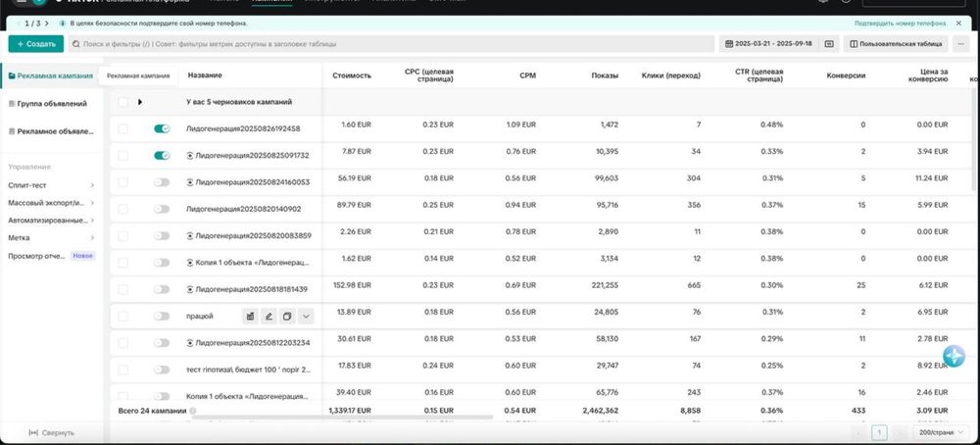This screenshot has height=445, width=980.
Task: Sort by Клики (переход) column header
Action: tap(670, 75)
